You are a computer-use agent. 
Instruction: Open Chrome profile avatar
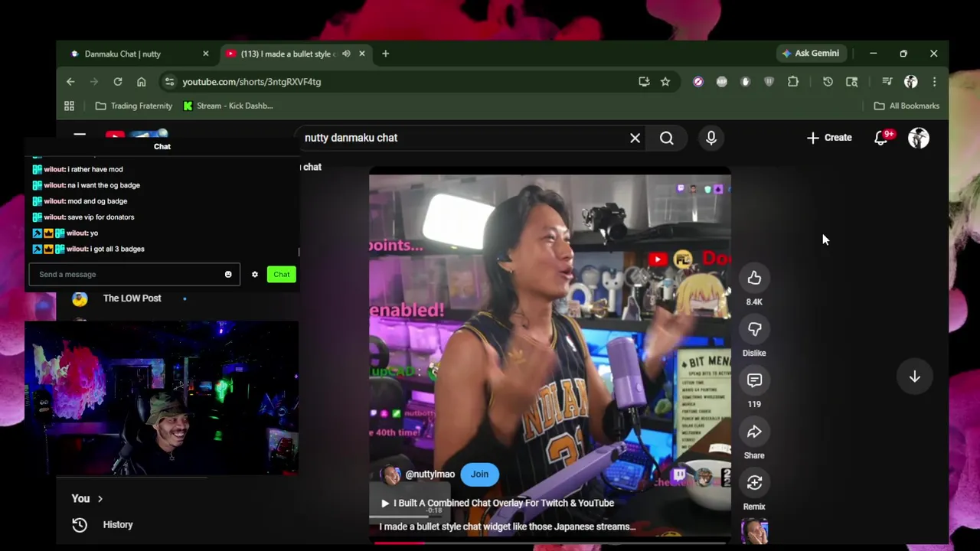(x=911, y=81)
